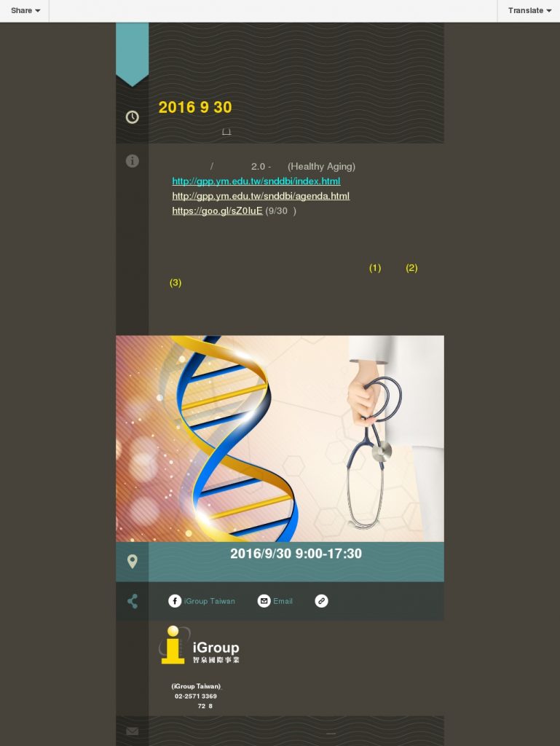This screenshot has height=746, width=560.
Task: Click the teal ribbon bookmark at top
Action: pyautogui.click(x=132, y=54)
